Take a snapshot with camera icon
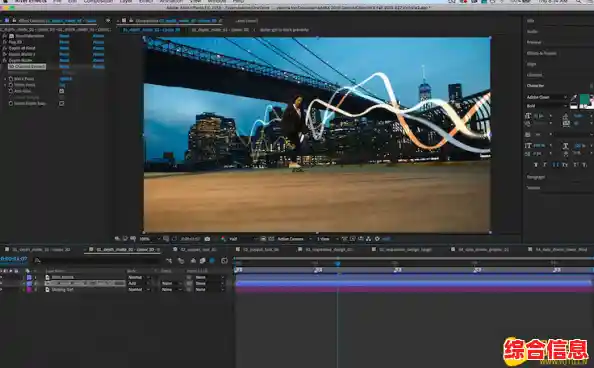The image size is (594, 368). (207, 239)
